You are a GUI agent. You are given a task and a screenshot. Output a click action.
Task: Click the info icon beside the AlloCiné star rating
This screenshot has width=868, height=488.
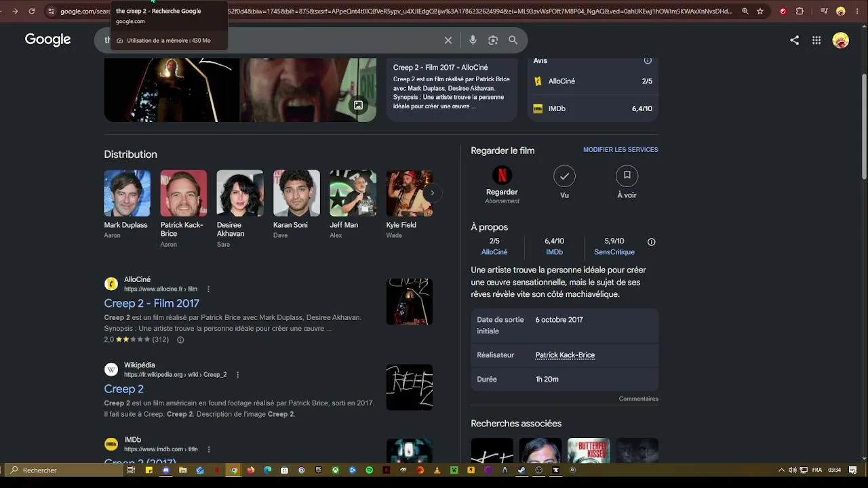(180, 340)
